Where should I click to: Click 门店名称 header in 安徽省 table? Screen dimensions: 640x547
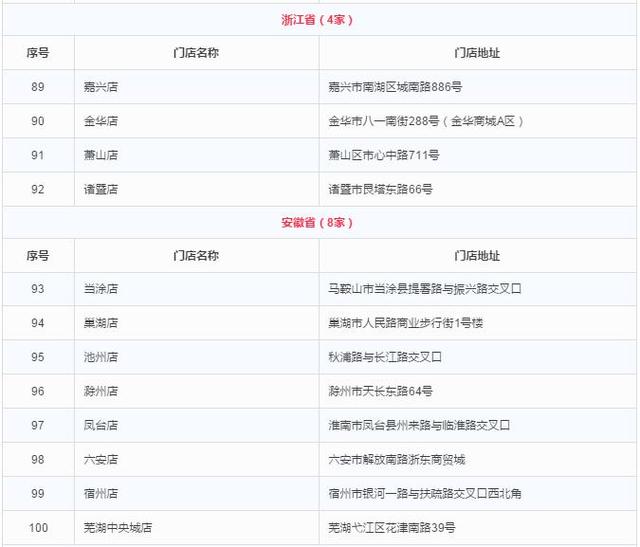click(196, 256)
